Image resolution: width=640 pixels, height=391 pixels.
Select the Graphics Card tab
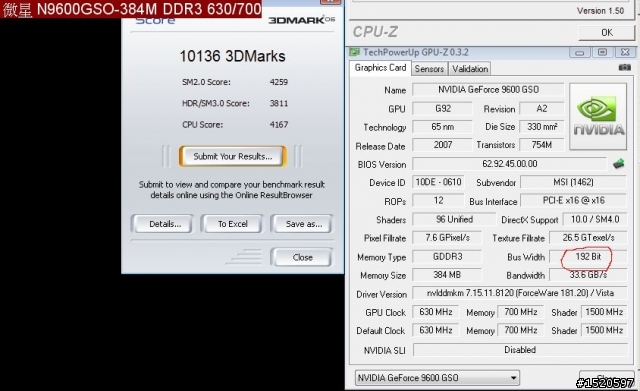tap(380, 68)
